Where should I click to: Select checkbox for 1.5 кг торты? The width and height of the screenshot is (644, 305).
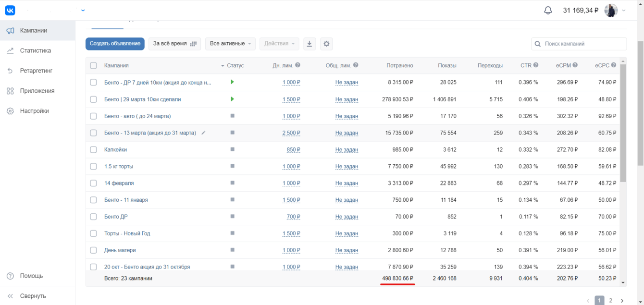[x=93, y=166]
